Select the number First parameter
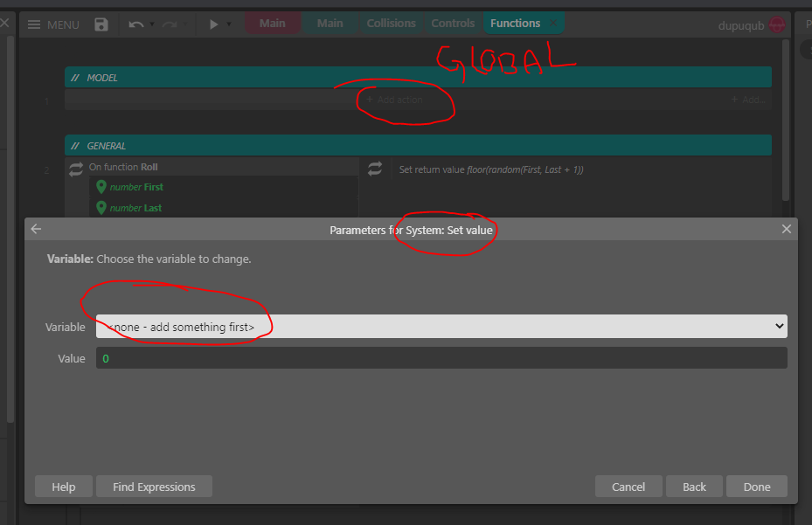 pos(136,187)
